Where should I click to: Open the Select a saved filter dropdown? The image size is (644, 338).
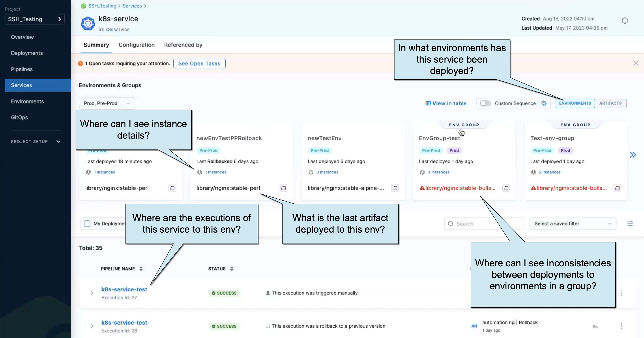point(573,224)
